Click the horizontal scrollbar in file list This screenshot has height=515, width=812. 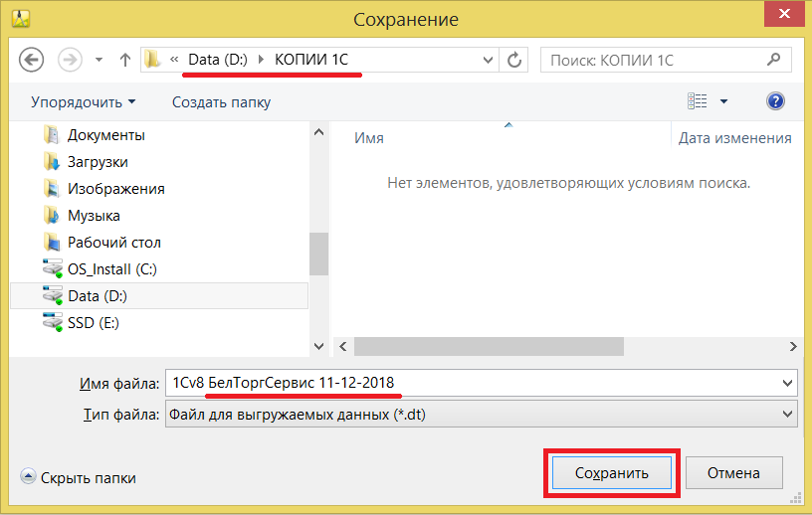click(x=489, y=346)
